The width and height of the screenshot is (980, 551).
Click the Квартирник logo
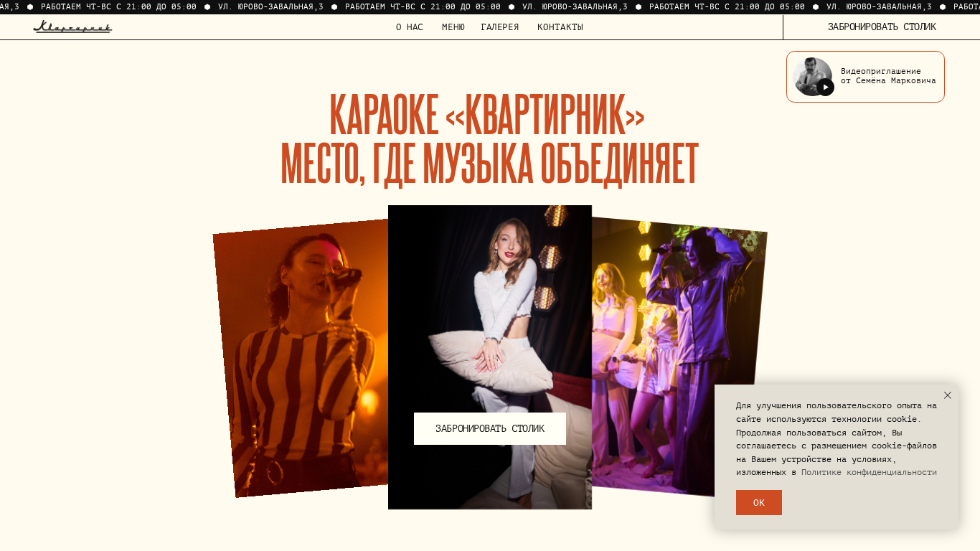pos(72,27)
